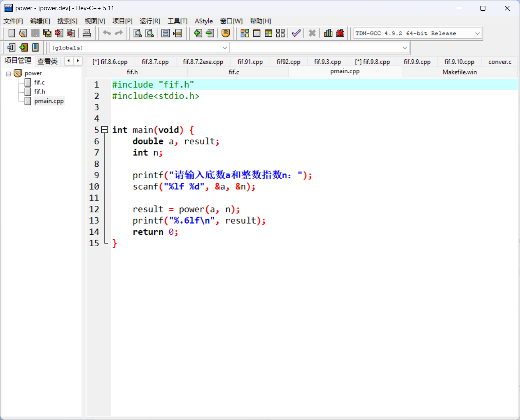Switch to the 查看类 sidebar tab
Image resolution: width=520 pixels, height=420 pixels.
(x=48, y=61)
